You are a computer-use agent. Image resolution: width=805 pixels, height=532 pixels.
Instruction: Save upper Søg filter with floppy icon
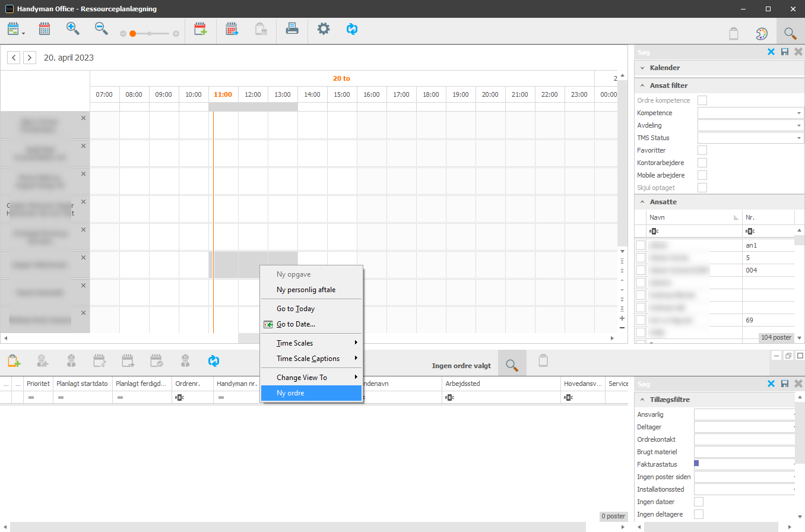point(785,52)
